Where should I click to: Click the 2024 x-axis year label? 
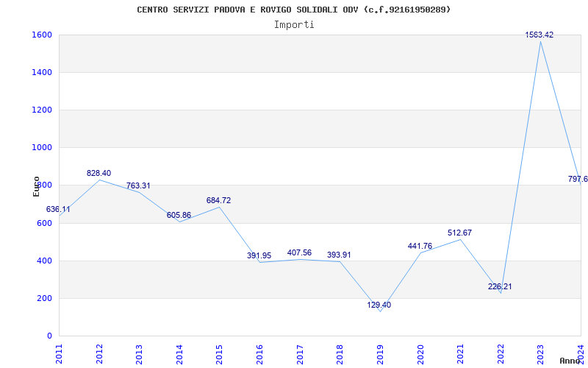(x=581, y=354)
